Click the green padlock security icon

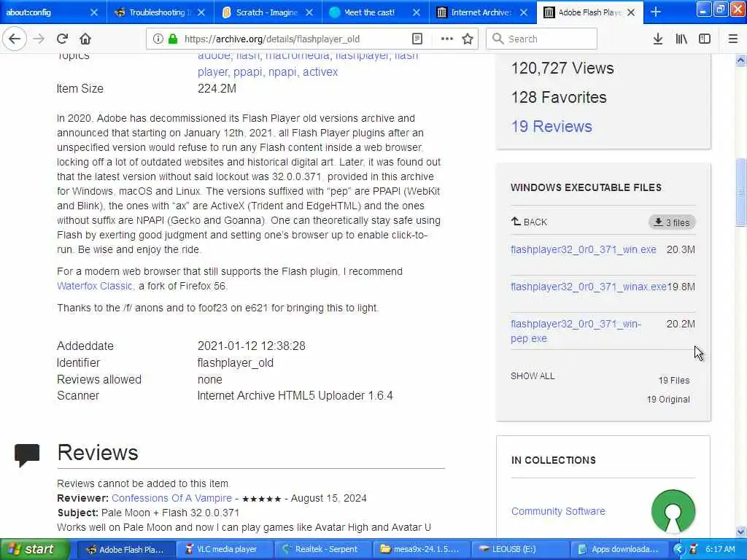coord(173,39)
